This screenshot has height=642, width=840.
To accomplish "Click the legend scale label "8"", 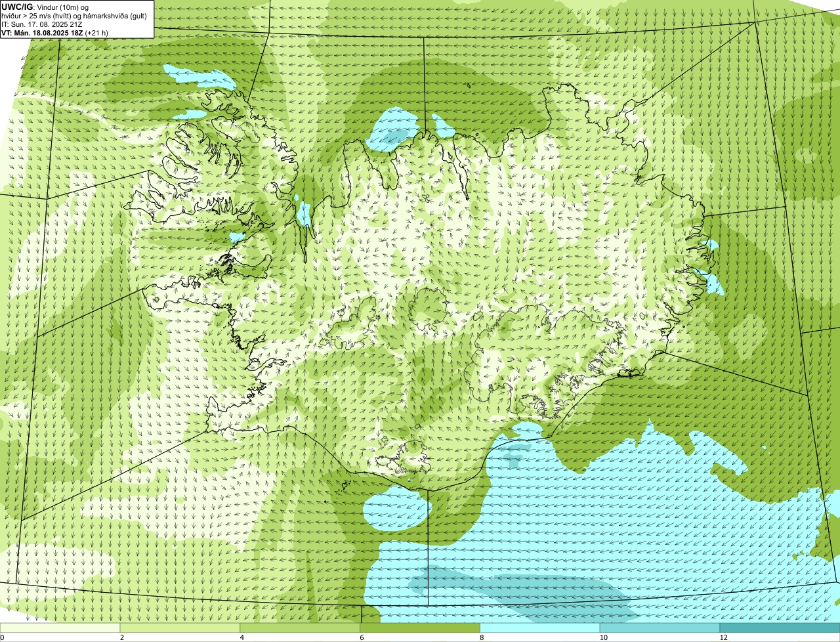I will pos(482,637).
